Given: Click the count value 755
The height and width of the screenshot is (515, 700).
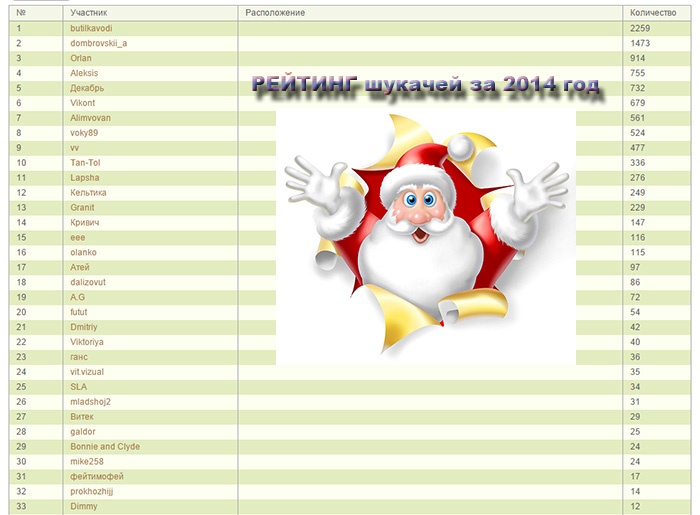Looking at the screenshot, I should click(x=638, y=73).
